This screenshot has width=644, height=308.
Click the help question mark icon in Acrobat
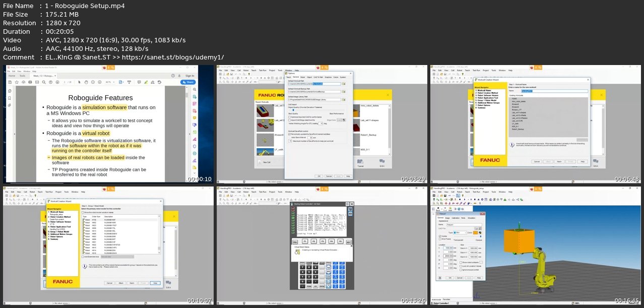173,76
